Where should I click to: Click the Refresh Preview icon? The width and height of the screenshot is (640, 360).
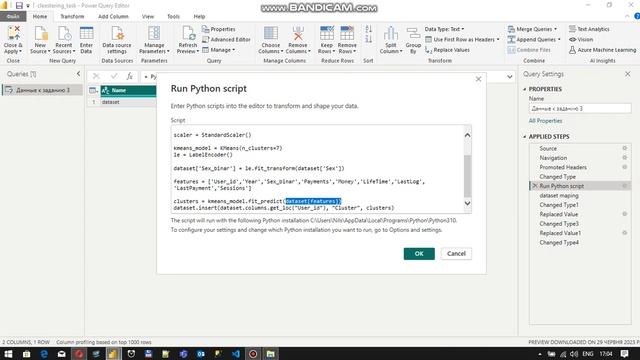[x=188, y=39]
